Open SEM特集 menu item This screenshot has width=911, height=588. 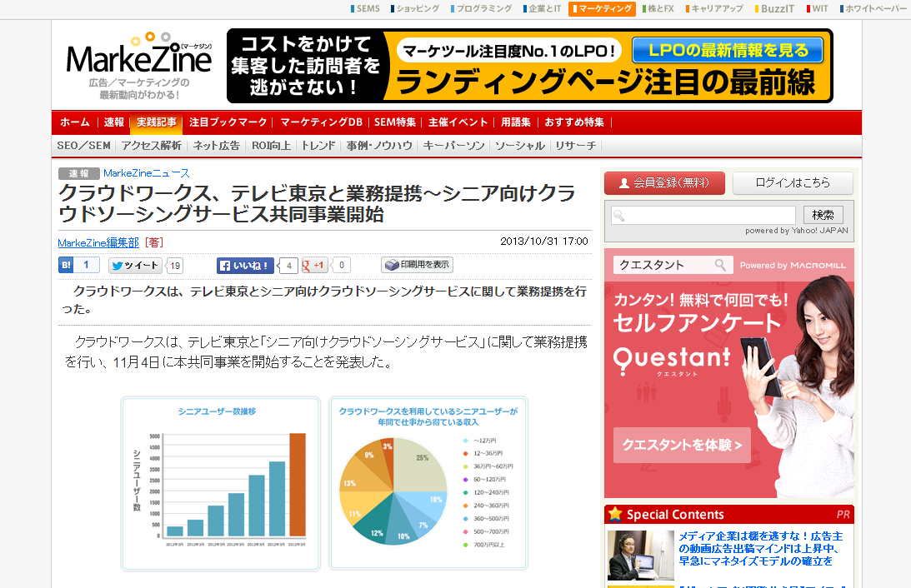click(x=395, y=122)
